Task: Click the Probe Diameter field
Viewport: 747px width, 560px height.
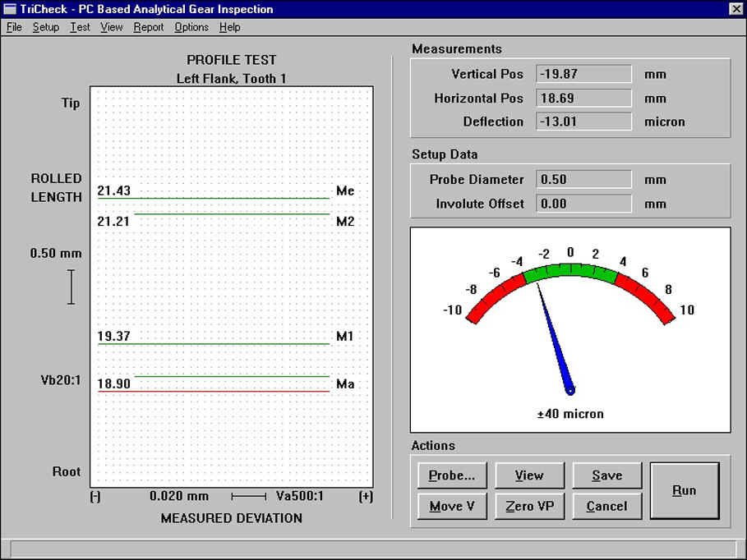Action: point(583,180)
